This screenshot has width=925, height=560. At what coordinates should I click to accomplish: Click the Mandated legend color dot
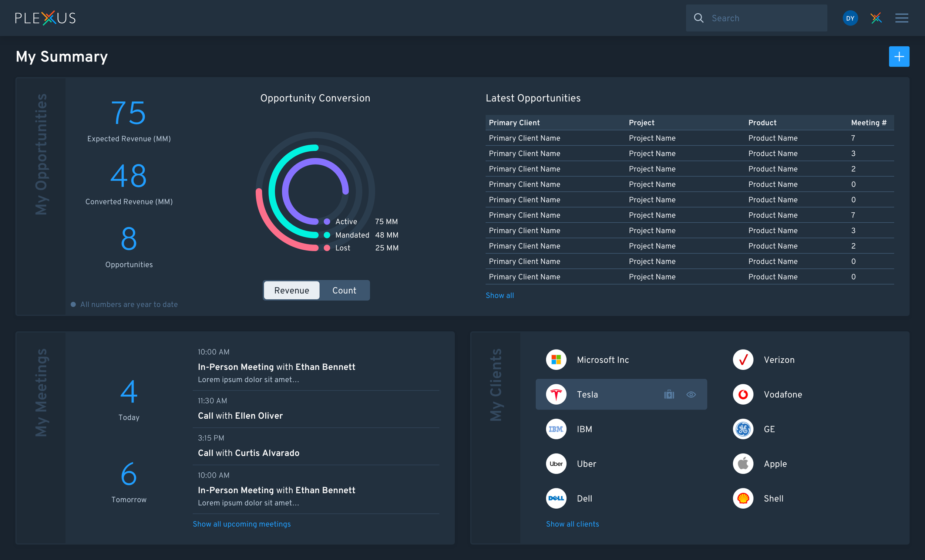tap(327, 235)
